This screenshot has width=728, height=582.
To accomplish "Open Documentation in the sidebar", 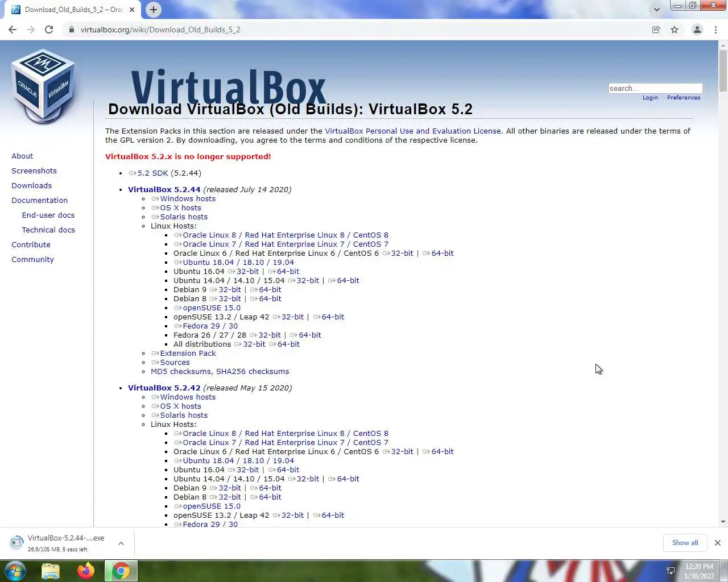I will tap(39, 201).
